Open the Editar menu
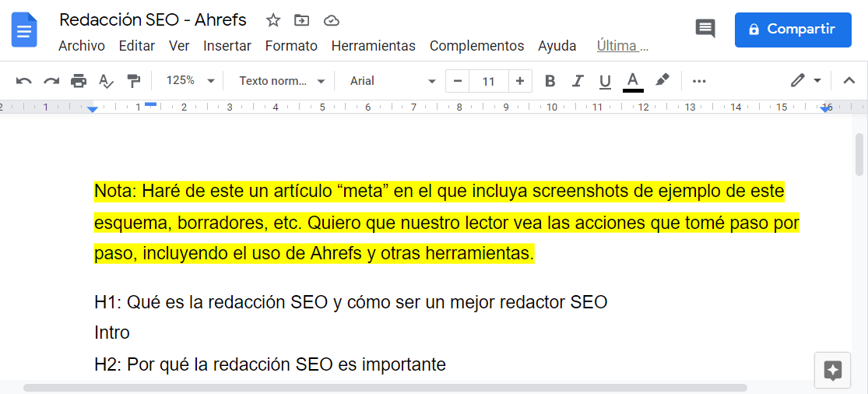The height and width of the screenshot is (394, 868). 137,46
